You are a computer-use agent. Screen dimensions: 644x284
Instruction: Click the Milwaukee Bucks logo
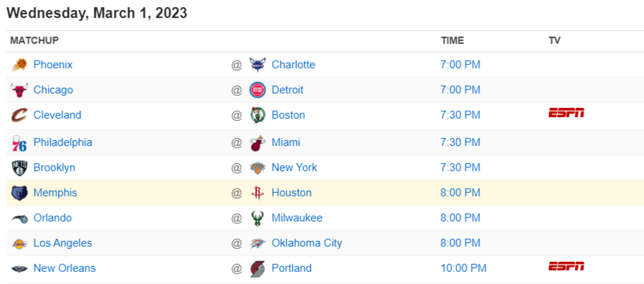258,218
